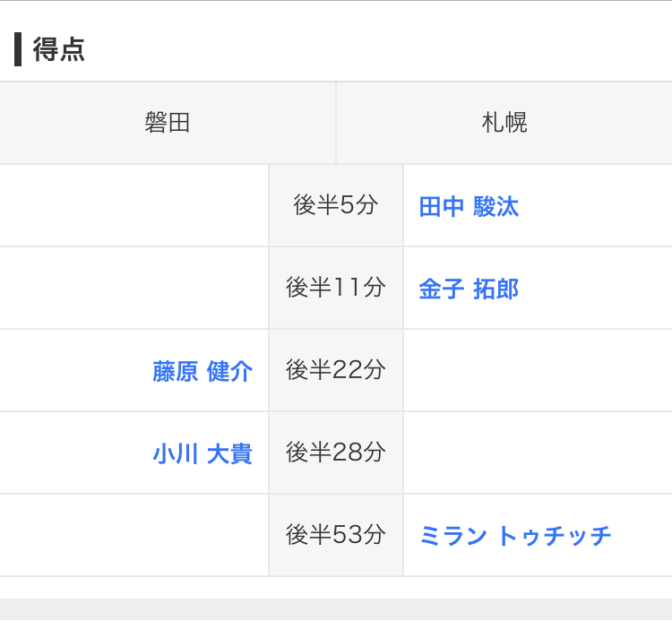Click the black bar icon beside 得点
The width and height of the screenshot is (672, 621).
click(18, 49)
